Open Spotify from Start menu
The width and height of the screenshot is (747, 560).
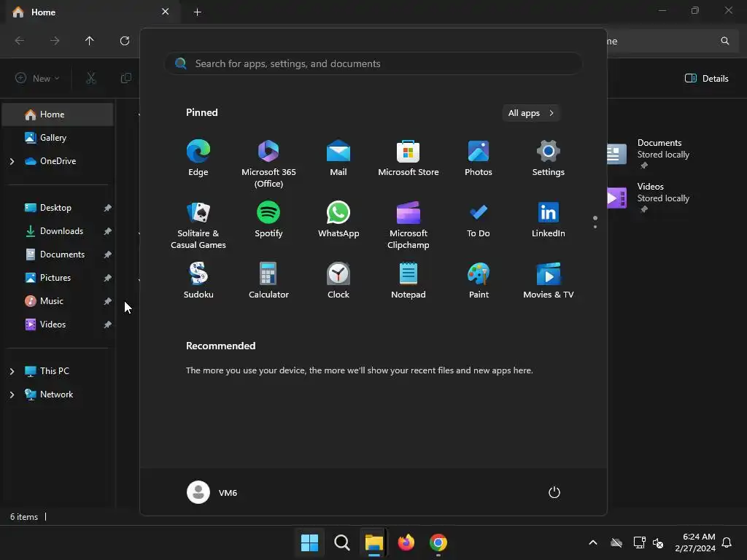coord(268,219)
